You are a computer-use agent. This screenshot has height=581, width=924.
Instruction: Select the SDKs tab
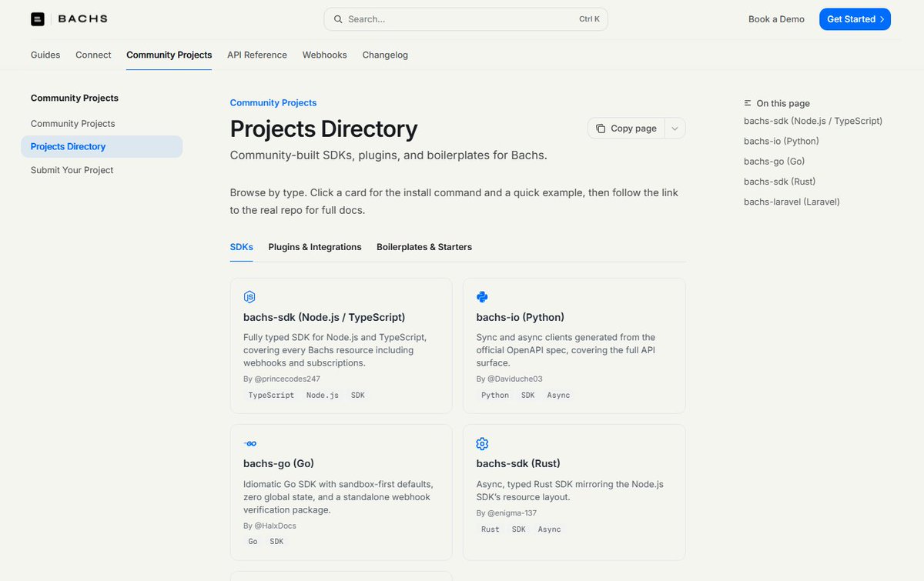(x=242, y=247)
